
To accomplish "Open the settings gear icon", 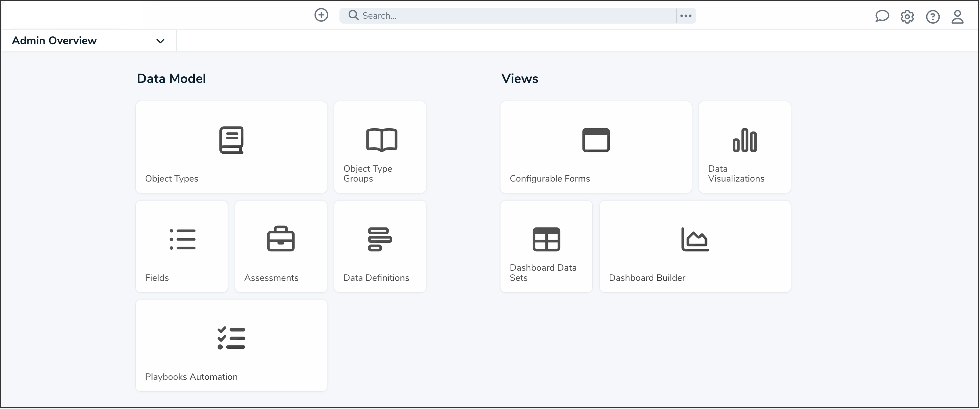I will click(907, 17).
